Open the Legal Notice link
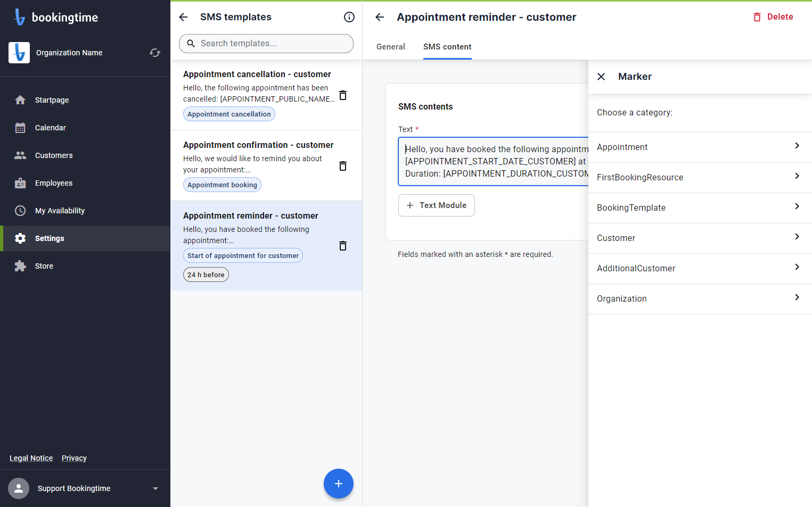This screenshot has width=812, height=507. click(x=31, y=458)
